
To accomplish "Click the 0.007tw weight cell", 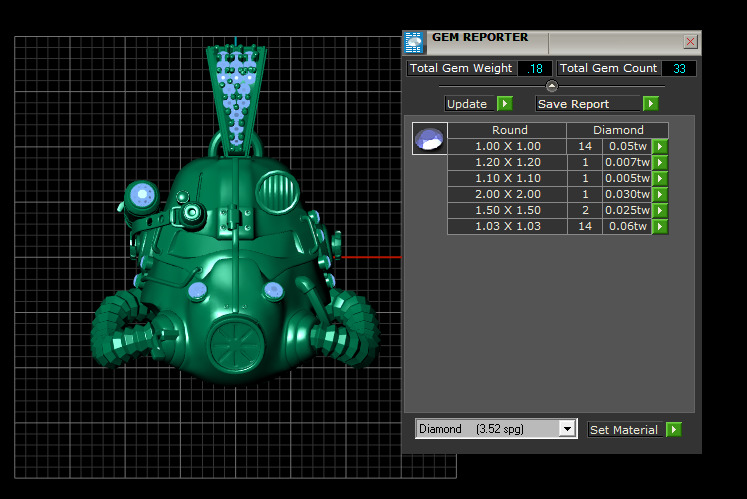I will 627,163.
